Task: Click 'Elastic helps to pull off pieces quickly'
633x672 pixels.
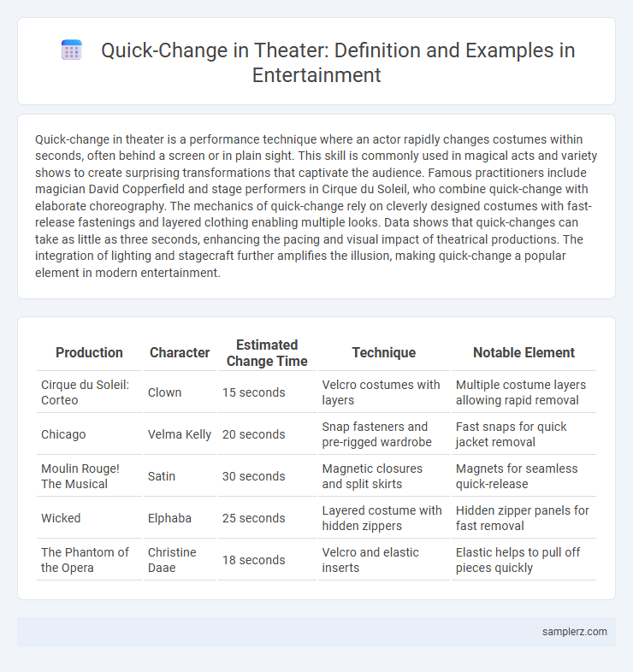Action: [x=524, y=560]
